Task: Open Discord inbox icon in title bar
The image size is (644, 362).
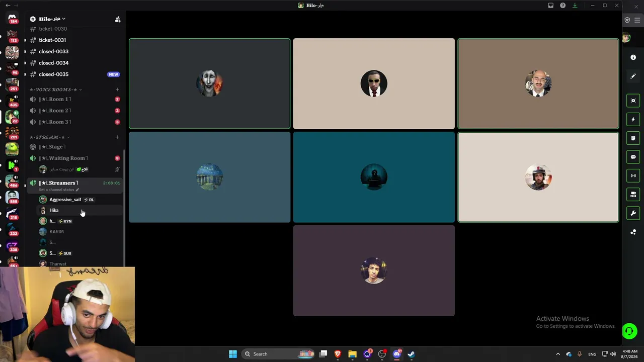Action: point(550,6)
